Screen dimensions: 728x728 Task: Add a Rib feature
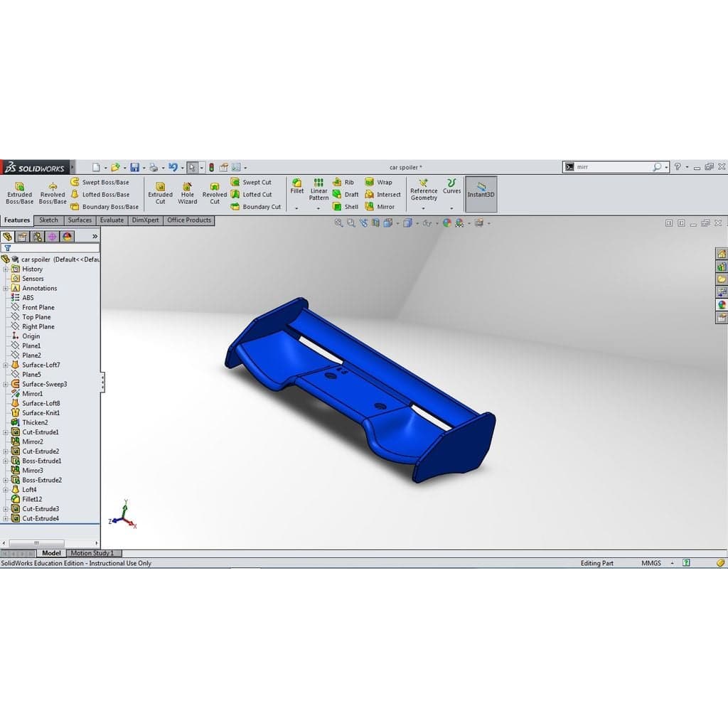click(x=343, y=182)
